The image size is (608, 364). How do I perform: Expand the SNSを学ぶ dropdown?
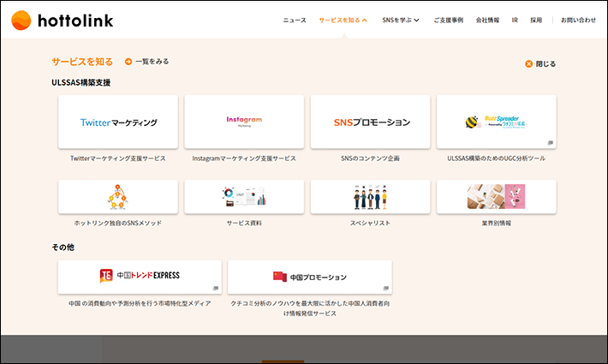[x=401, y=21]
